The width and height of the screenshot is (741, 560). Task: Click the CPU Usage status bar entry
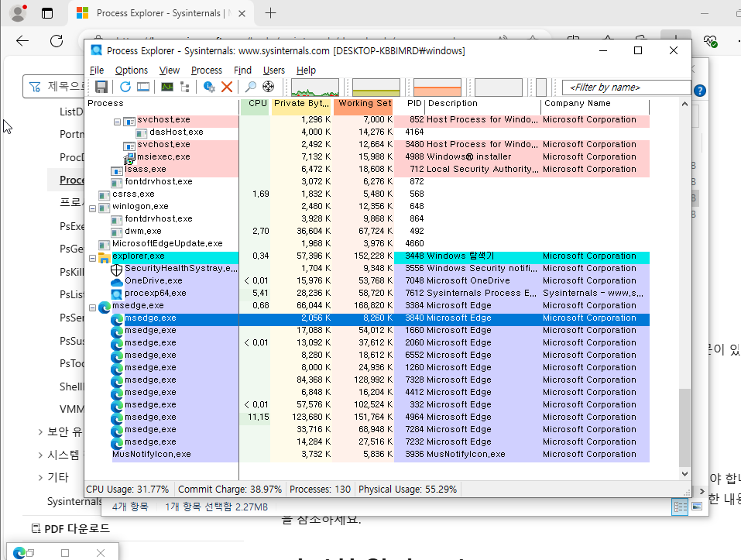(x=128, y=489)
